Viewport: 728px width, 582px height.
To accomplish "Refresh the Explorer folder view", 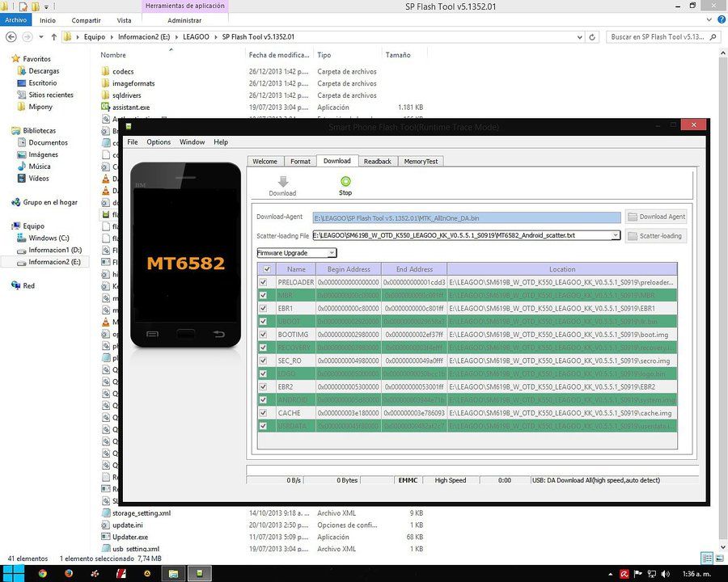I will pos(592,37).
